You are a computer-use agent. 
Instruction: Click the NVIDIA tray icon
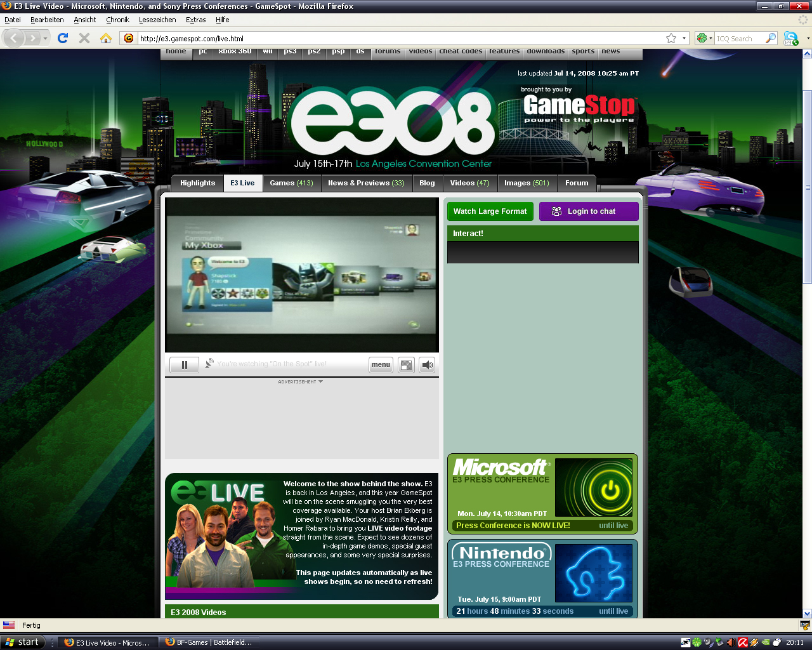pos(765,642)
